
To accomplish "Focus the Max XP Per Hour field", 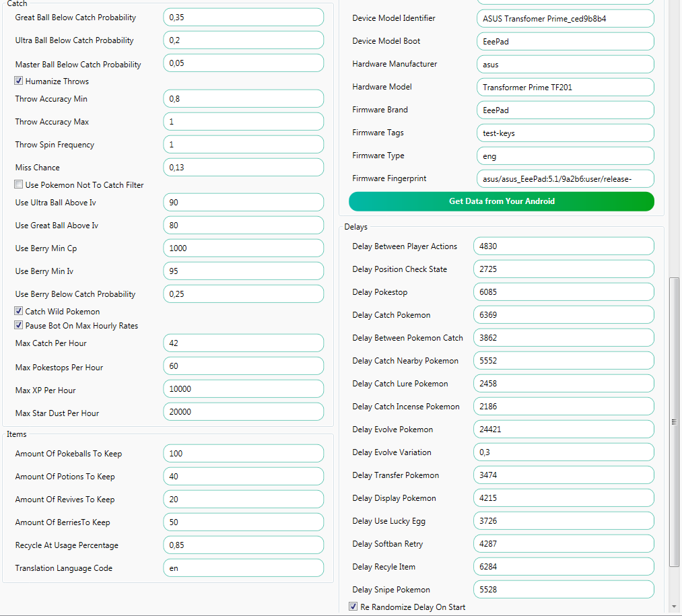I will [244, 389].
